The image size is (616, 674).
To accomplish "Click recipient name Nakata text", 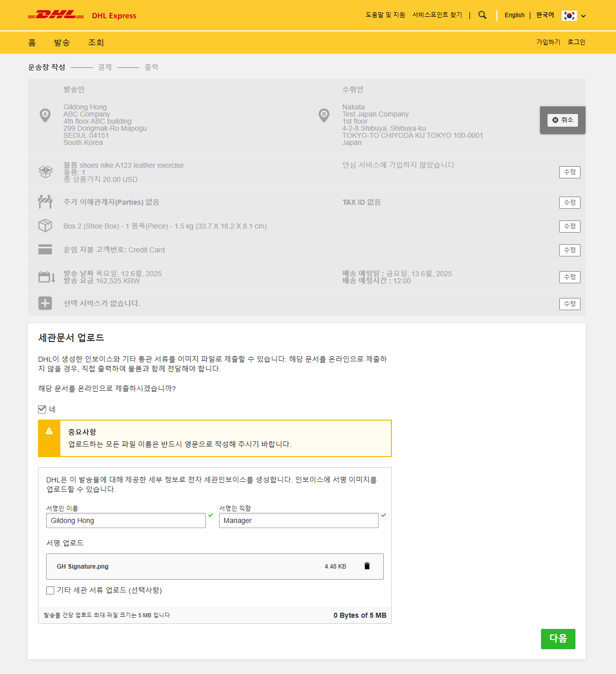I will tap(353, 107).
